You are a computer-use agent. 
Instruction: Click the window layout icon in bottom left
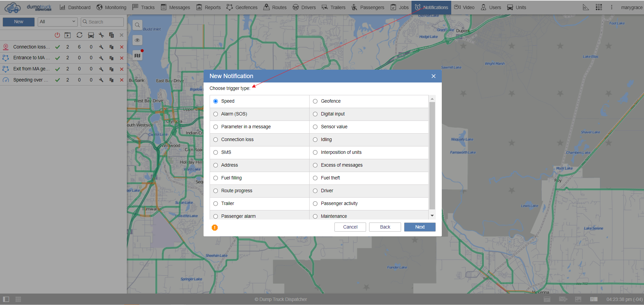pos(6,299)
